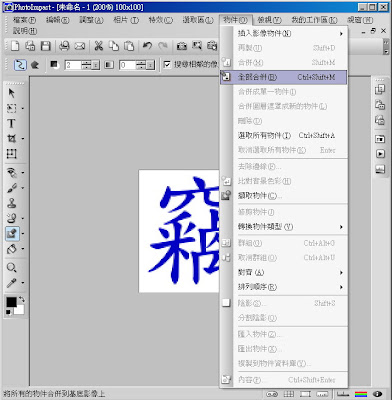Select the Crop tool

tap(12, 138)
